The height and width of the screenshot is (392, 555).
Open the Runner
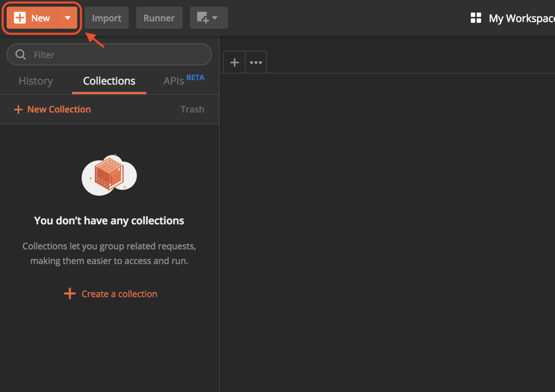click(x=159, y=18)
